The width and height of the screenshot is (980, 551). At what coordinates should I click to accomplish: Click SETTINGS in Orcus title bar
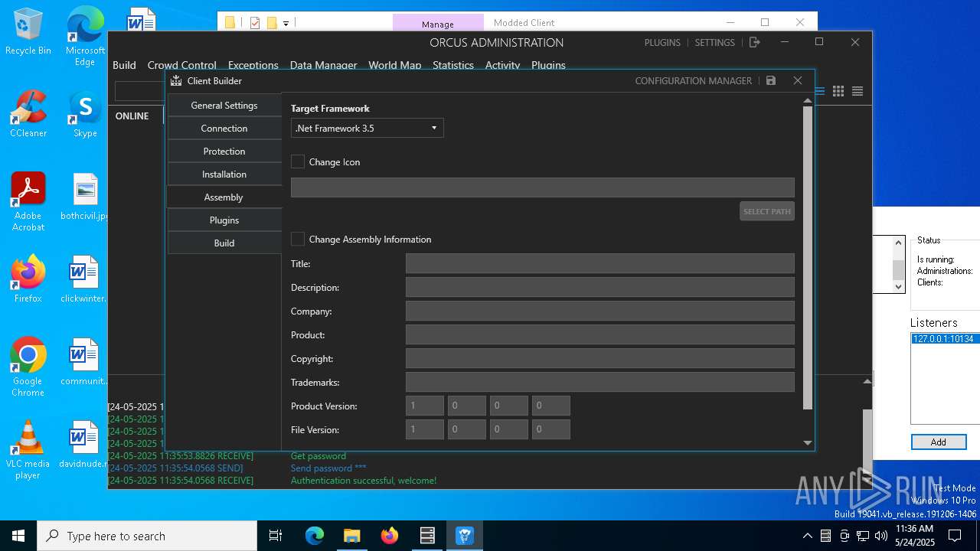click(714, 42)
